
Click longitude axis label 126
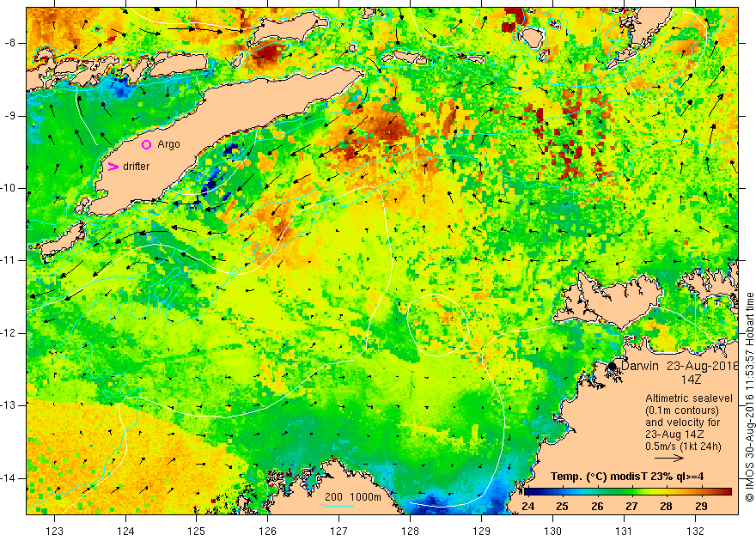267,532
